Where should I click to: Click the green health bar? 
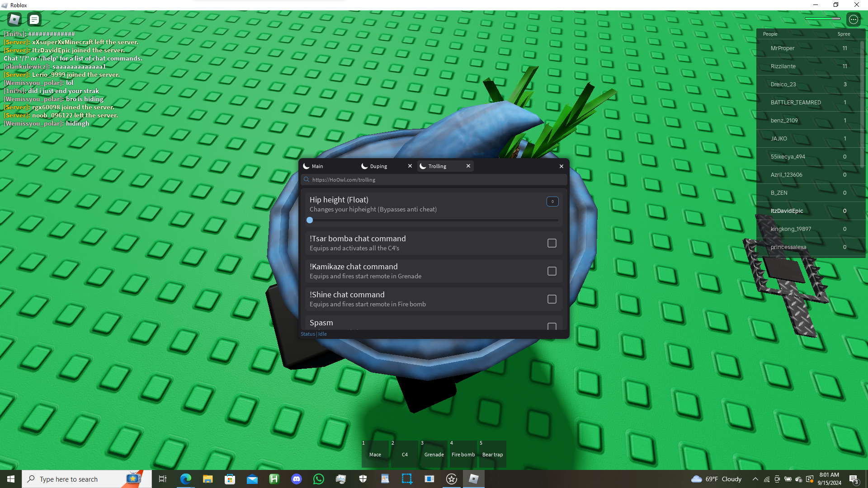point(823,19)
